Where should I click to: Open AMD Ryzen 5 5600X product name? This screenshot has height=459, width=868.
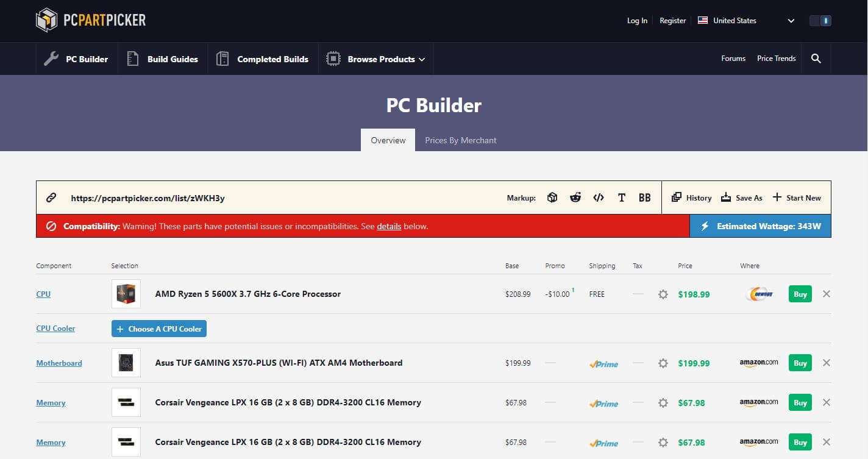(248, 294)
